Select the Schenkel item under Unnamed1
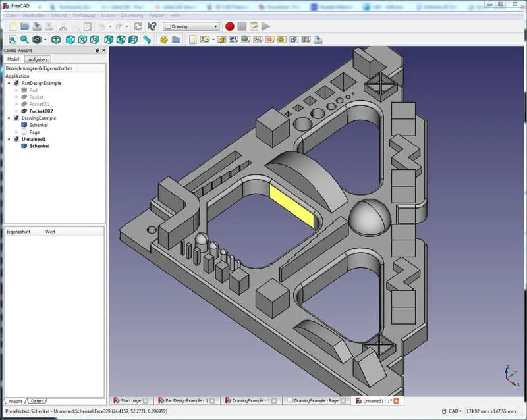The image size is (527, 420). pos(40,146)
